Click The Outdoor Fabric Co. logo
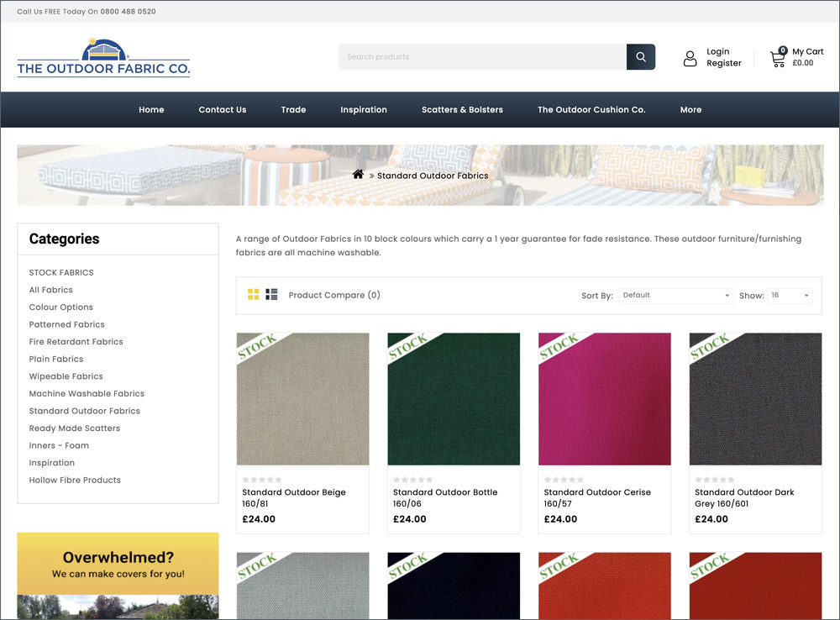Screen dimensions: 840x620 103,58
